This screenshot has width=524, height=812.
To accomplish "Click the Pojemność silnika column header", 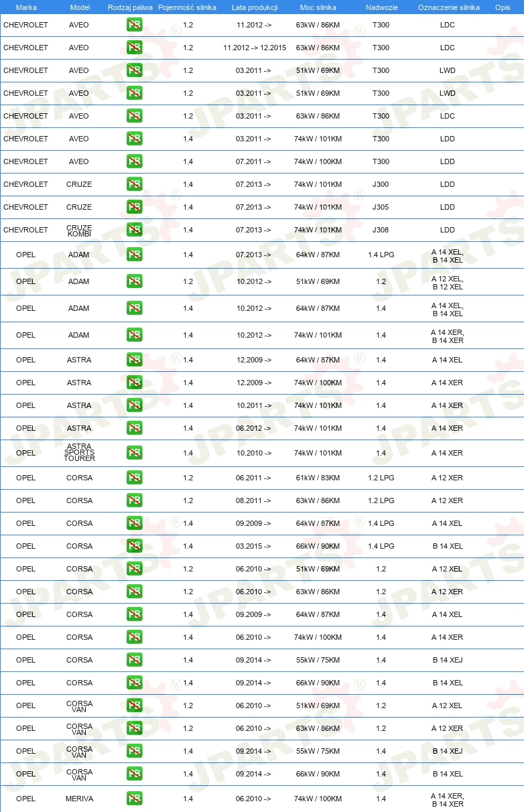I will point(187,7).
